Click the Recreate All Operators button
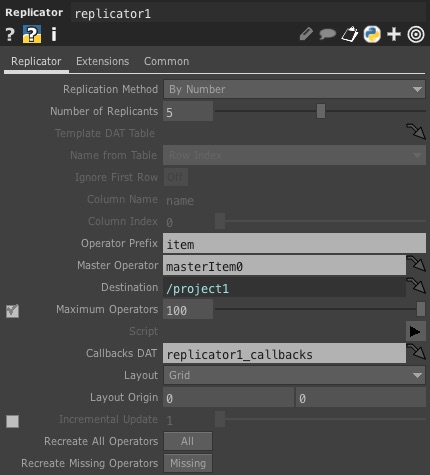430x475 pixels. [x=187, y=441]
